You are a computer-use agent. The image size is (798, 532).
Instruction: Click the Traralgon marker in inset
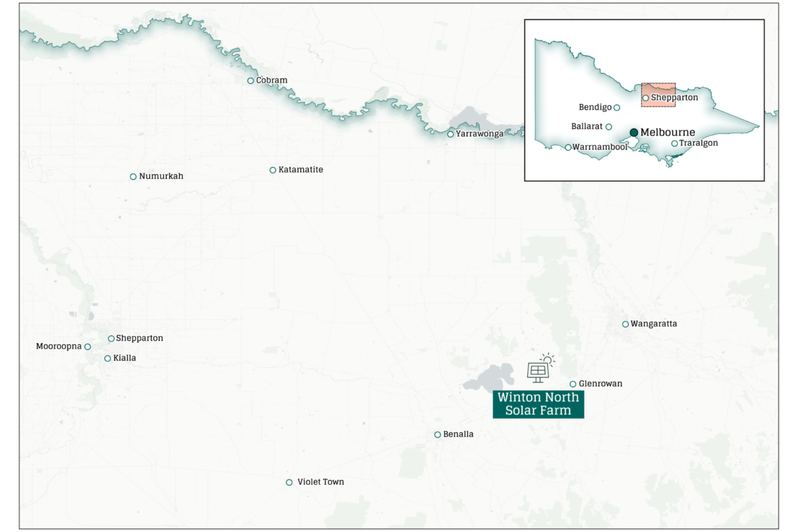tap(674, 144)
